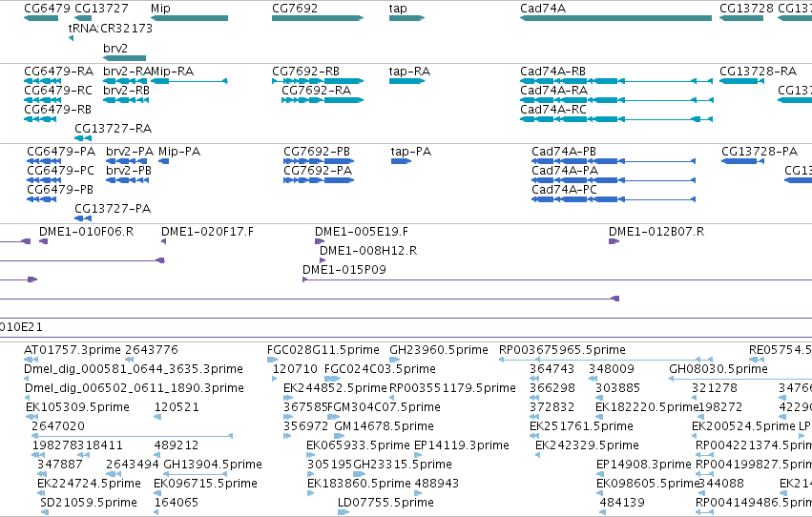Click EST LD07755.5prime
Screen dimensions: 812x517
(344, 512)
